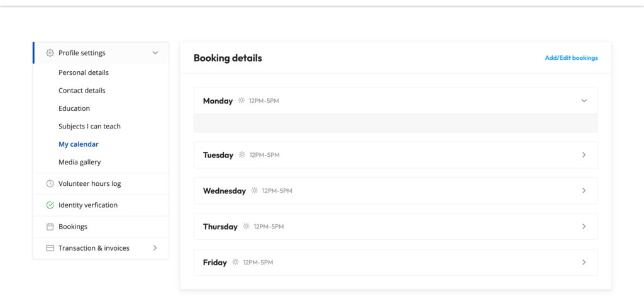Click the sun icon beside Friday
Viewport: 644px width, 308px height.
coord(235,262)
